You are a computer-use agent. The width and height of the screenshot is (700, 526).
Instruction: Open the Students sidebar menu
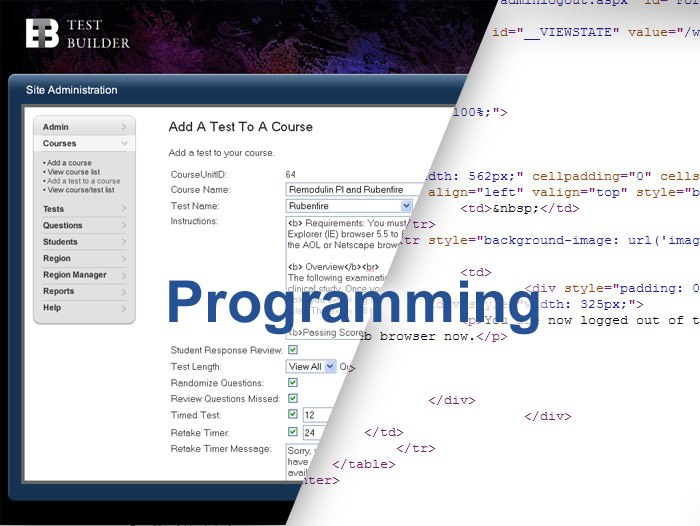pyautogui.click(x=84, y=242)
